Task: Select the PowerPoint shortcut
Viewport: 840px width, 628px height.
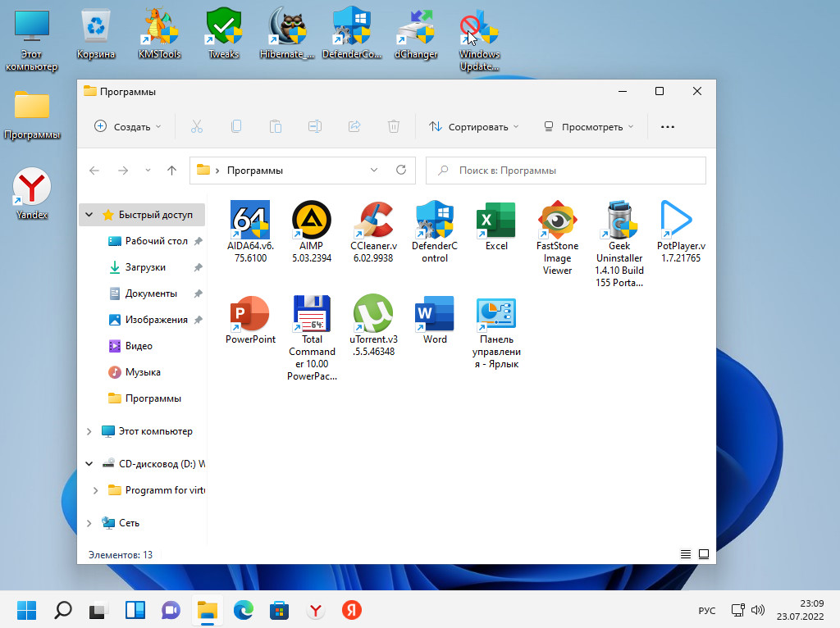Action: (x=250, y=320)
